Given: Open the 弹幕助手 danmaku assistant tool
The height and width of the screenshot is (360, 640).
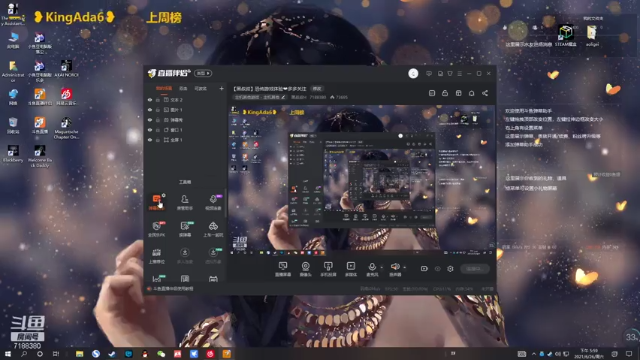Looking at the screenshot, I should pos(156,202).
